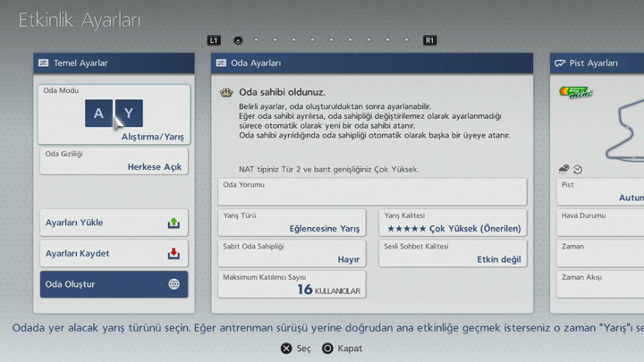Open the Yarış Türü selection
The height and width of the screenshot is (362, 644).
292,223
